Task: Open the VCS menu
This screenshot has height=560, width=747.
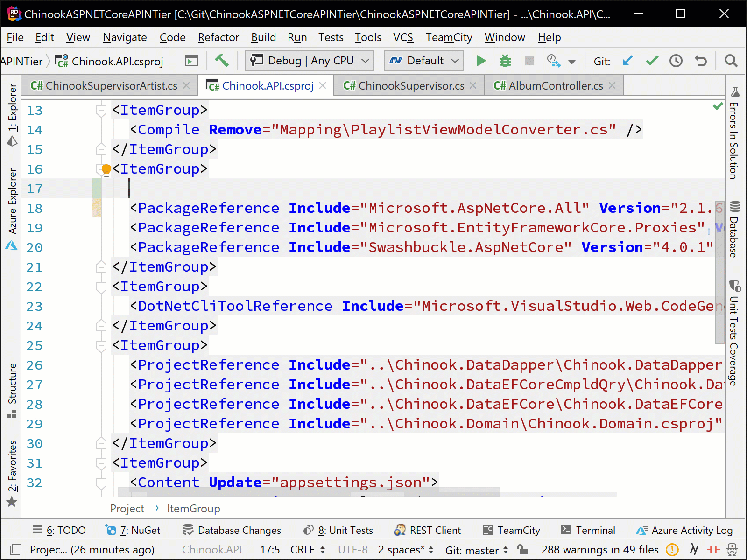Action: [x=403, y=37]
